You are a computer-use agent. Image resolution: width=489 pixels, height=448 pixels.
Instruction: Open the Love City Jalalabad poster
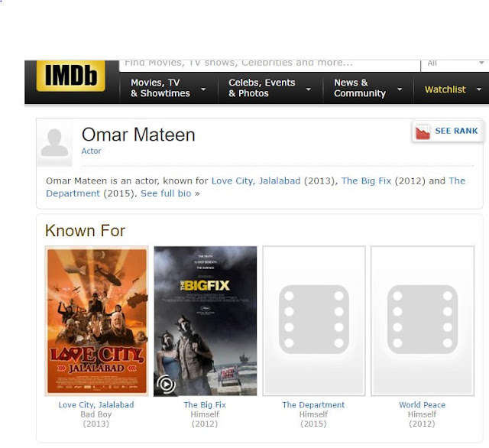[97, 321]
